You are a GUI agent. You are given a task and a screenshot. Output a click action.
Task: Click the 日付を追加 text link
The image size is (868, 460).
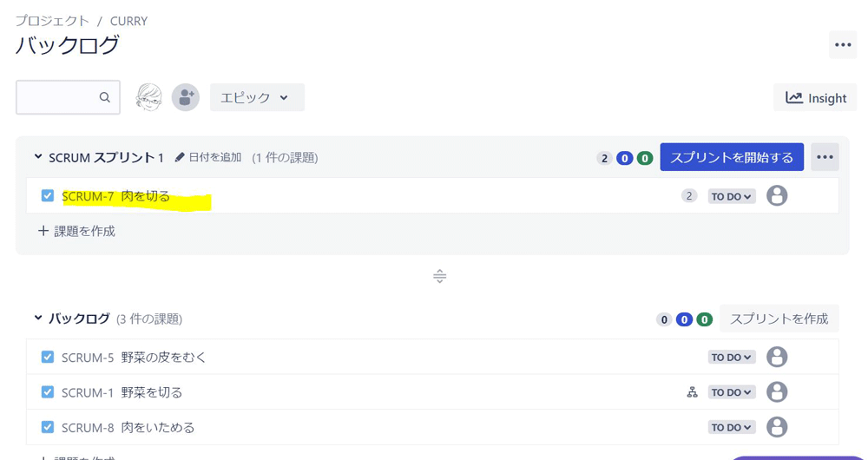coord(215,157)
